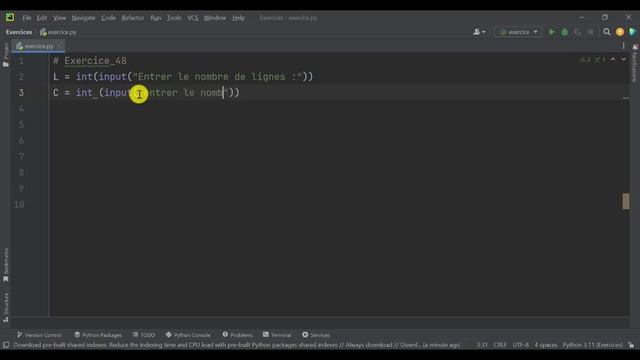Viewport: 640px width, 360px height.
Task: Open the Project tool window sidebar button
Action: pos(6,55)
